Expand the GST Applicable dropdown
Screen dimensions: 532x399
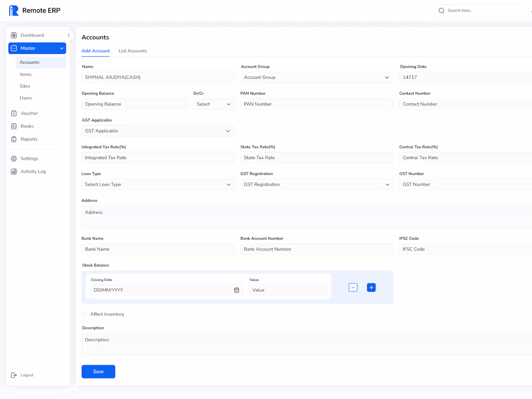coord(158,131)
